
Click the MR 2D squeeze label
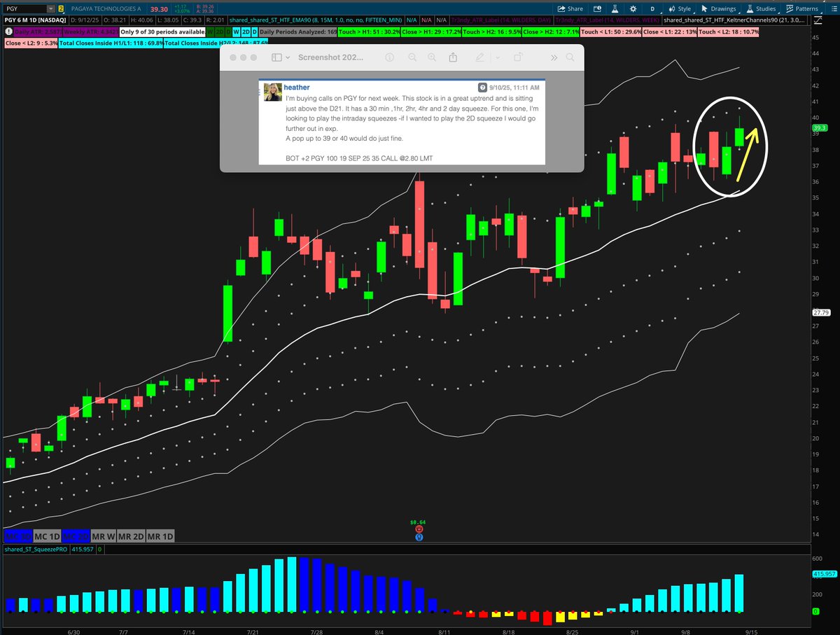(130, 536)
